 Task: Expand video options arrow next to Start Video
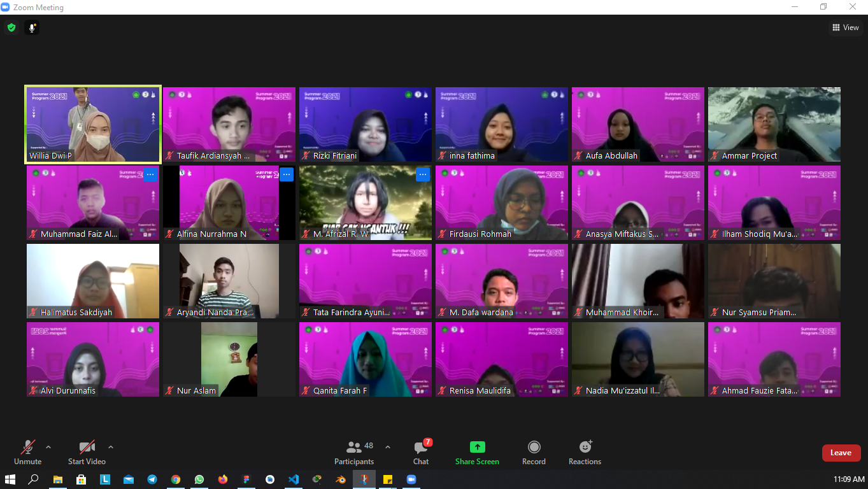(x=111, y=447)
